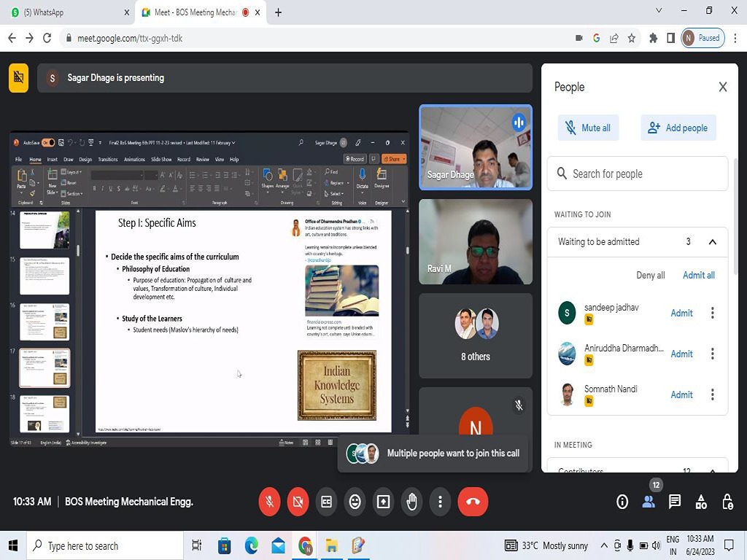Raise hand using the hand icon

pos(411,502)
